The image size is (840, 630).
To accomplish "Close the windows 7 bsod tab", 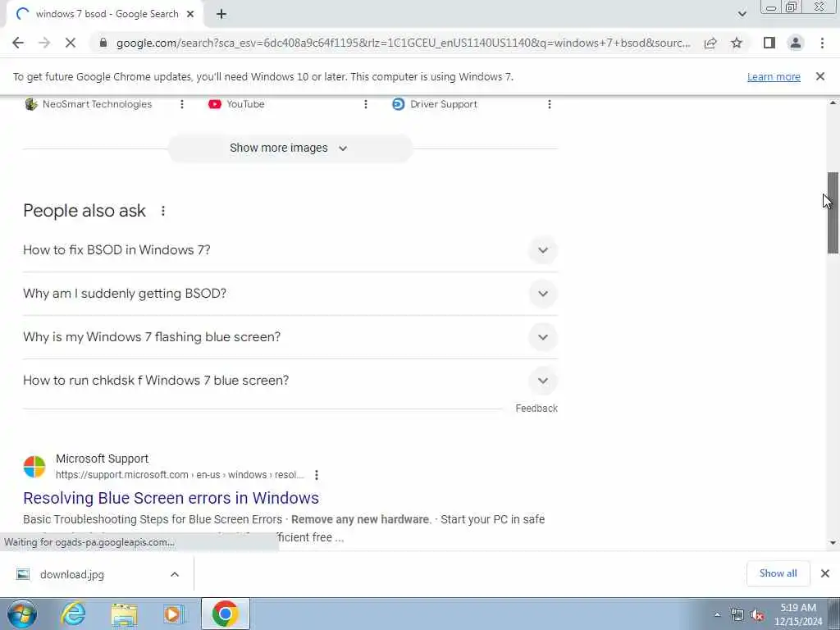I will [190, 14].
